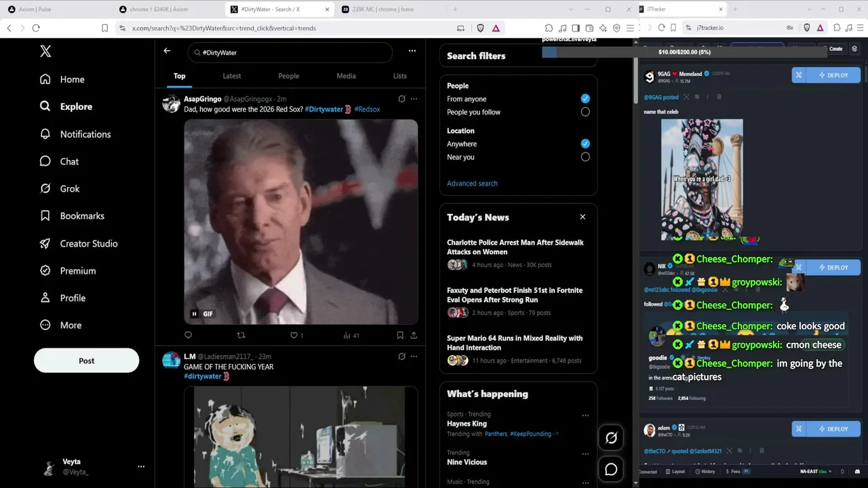The height and width of the screenshot is (488, 868).
Task: Click DEPLOY on the 9GAG post
Action: [x=833, y=75]
